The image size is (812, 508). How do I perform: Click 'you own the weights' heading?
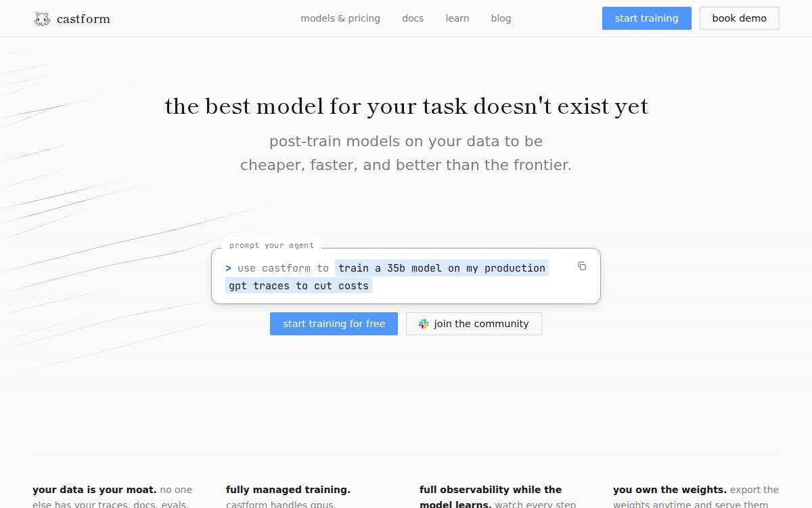coord(670,490)
